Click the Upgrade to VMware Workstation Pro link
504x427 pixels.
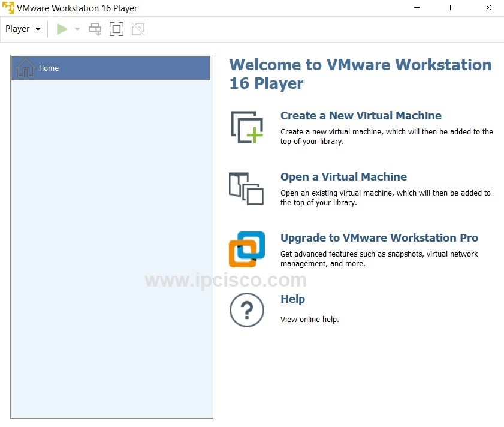[x=379, y=237]
